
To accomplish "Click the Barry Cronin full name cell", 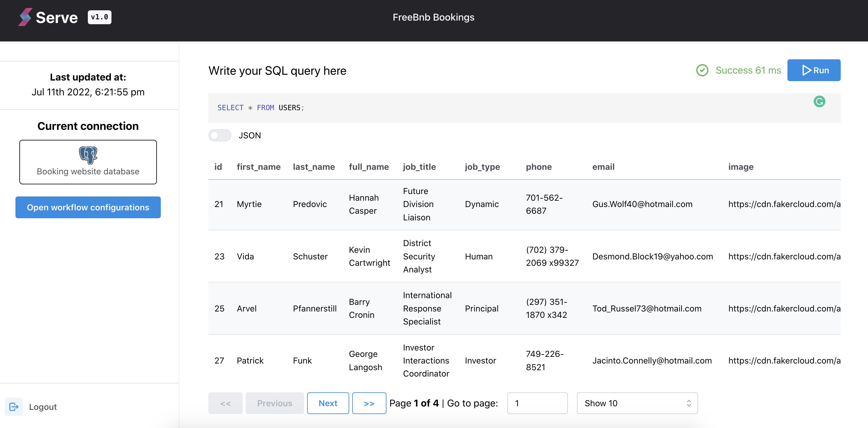I will [362, 308].
